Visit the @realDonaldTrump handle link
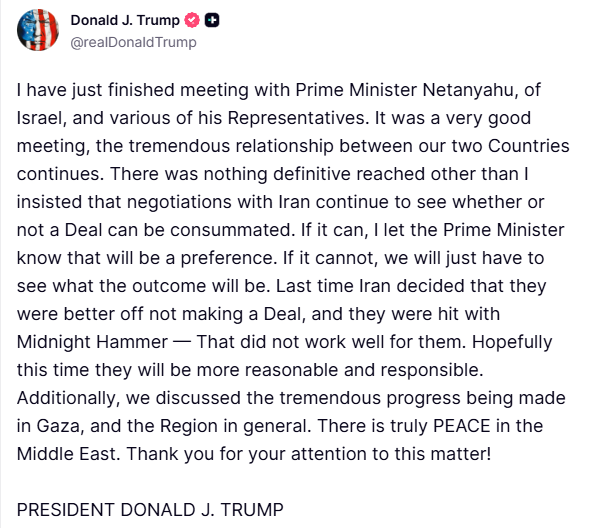The width and height of the screenshot is (590, 528). [134, 42]
